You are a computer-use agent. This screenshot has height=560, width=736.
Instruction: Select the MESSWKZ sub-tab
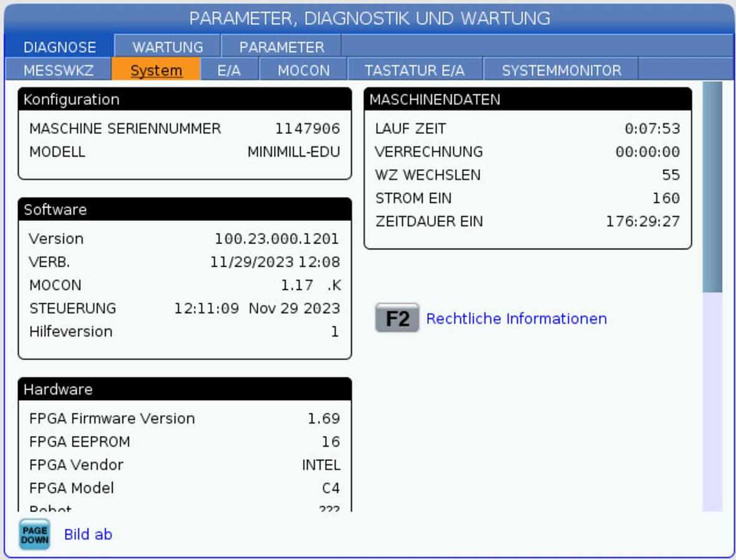(59, 70)
